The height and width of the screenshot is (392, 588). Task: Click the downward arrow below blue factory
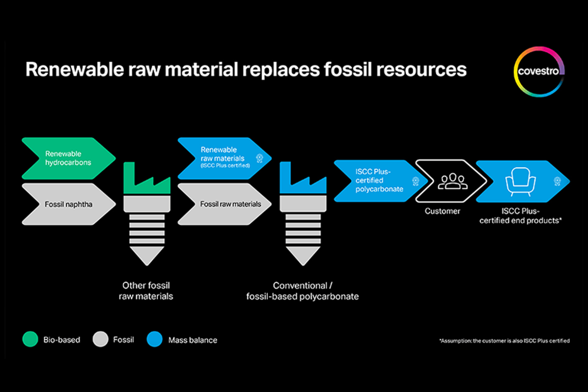coord(303,232)
